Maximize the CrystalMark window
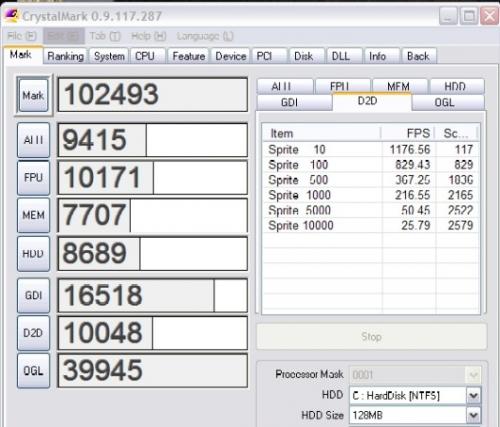This screenshot has height=427, width=500. pyautogui.click(x=469, y=15)
